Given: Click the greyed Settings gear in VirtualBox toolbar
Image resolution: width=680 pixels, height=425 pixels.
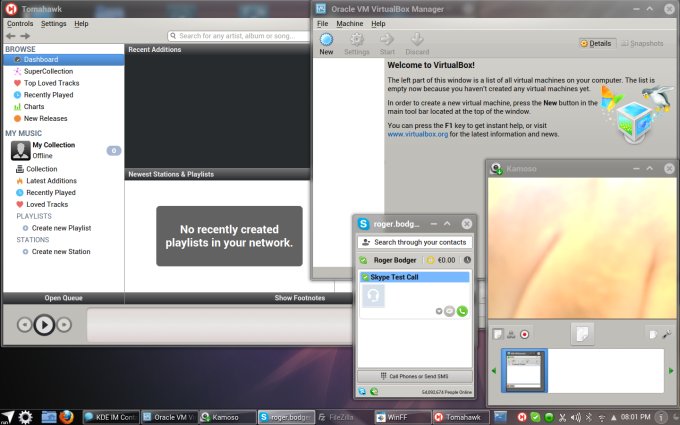Looking at the screenshot, I should 356,39.
